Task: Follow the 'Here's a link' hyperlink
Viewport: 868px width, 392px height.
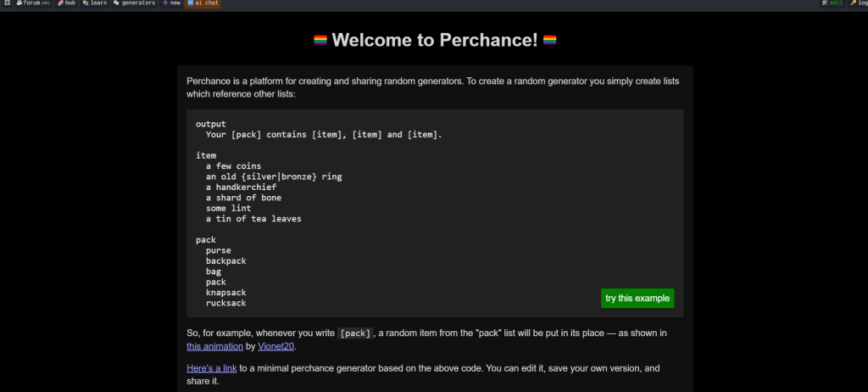Action: tap(211, 368)
